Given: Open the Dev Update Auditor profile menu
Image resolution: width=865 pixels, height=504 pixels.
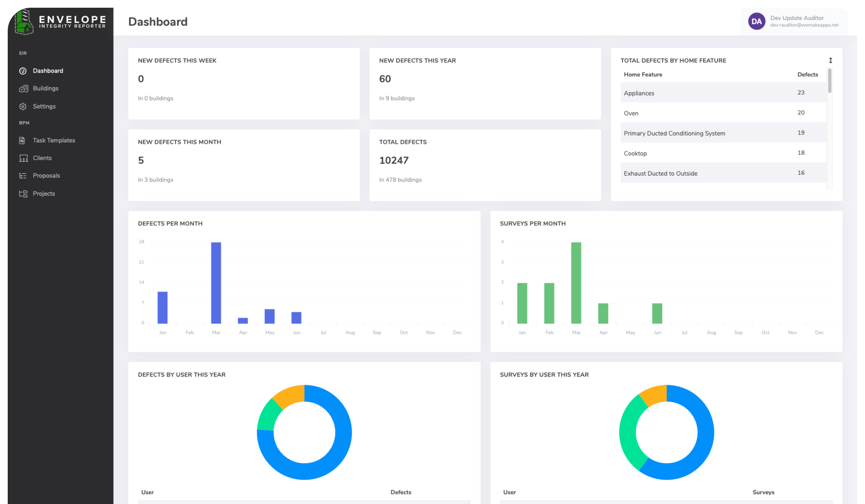Looking at the screenshot, I should [x=756, y=22].
